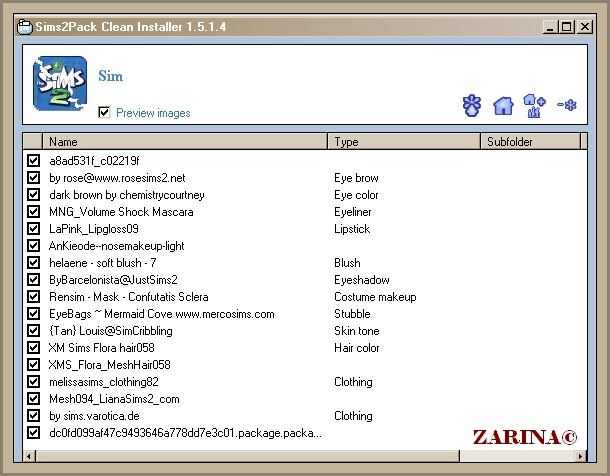Uncheck AnKieode--nosemakeup-light checkbox
Image resolution: width=610 pixels, height=476 pixels.
click(33, 246)
